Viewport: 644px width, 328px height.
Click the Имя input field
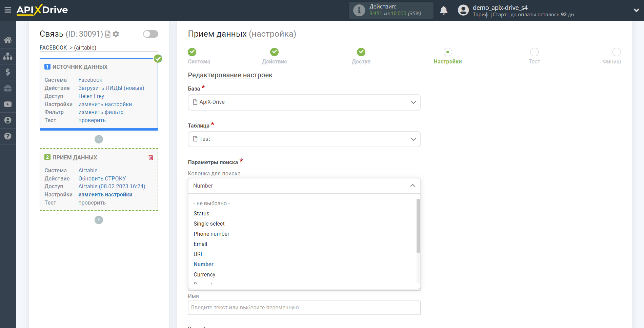304,308
